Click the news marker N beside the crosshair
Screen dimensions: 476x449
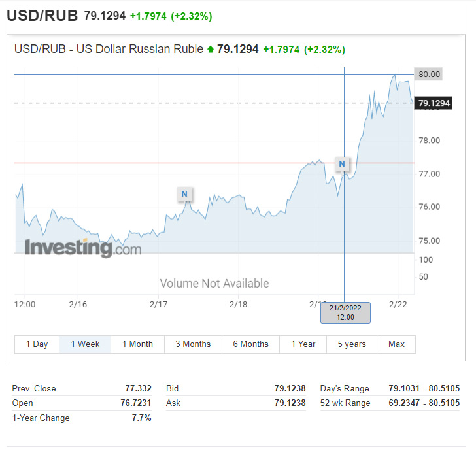click(342, 163)
